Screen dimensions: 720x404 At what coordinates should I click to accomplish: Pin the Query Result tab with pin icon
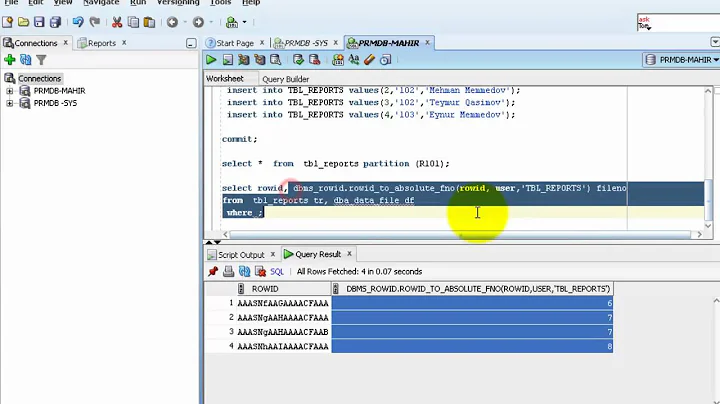(x=213, y=271)
